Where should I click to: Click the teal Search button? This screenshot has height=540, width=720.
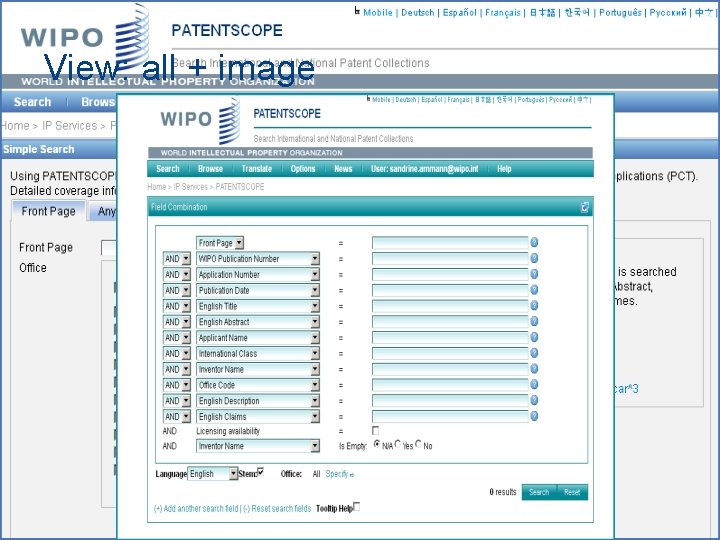coord(539,492)
